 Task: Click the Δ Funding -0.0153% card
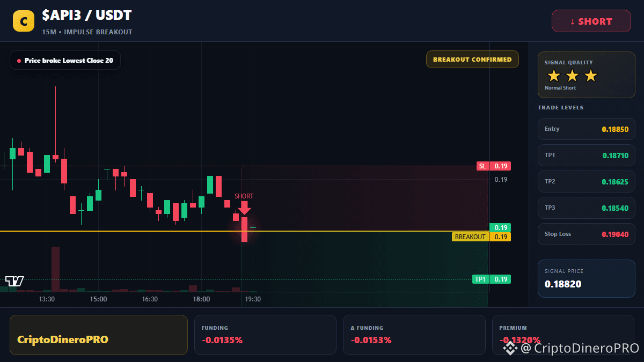(414, 335)
